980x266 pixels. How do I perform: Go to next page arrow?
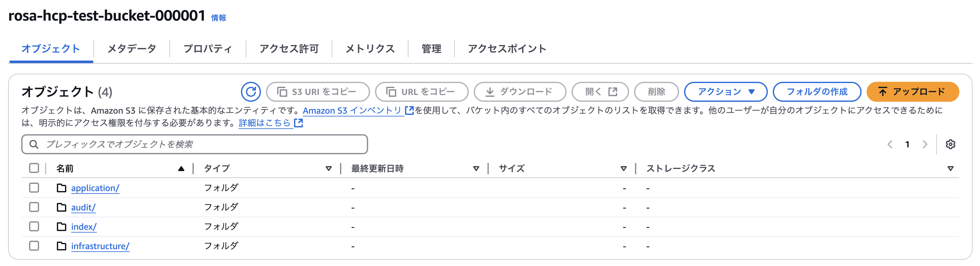(925, 145)
